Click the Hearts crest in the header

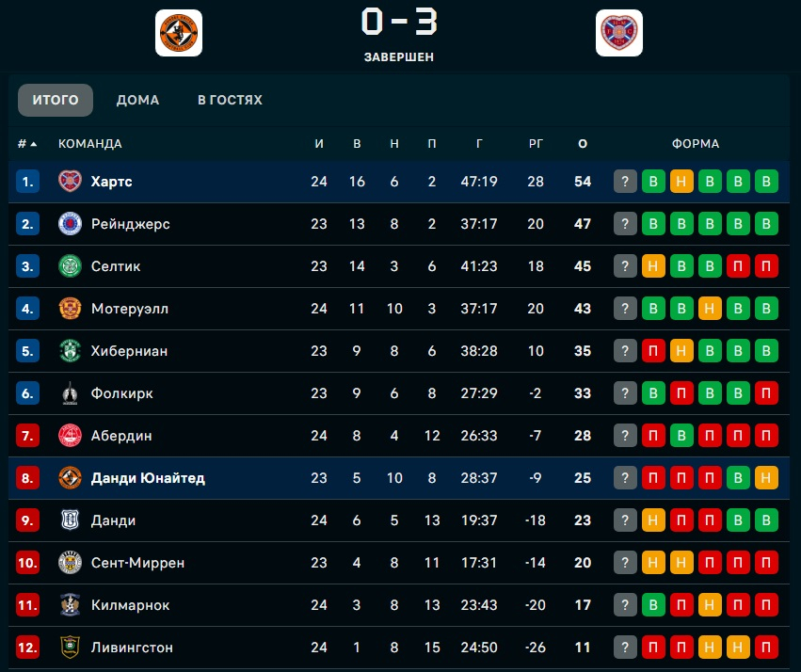point(619,33)
